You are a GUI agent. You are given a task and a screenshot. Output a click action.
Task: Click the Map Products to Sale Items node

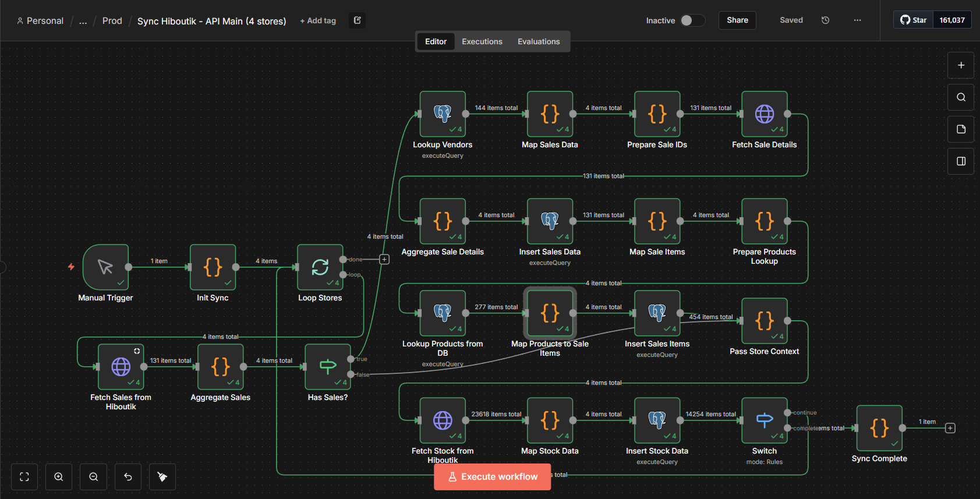coord(550,313)
